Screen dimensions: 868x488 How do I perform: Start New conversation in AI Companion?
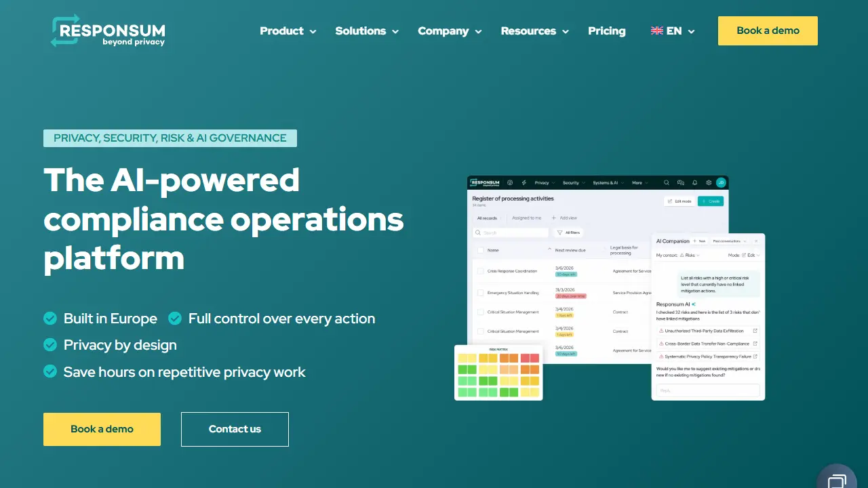click(699, 241)
